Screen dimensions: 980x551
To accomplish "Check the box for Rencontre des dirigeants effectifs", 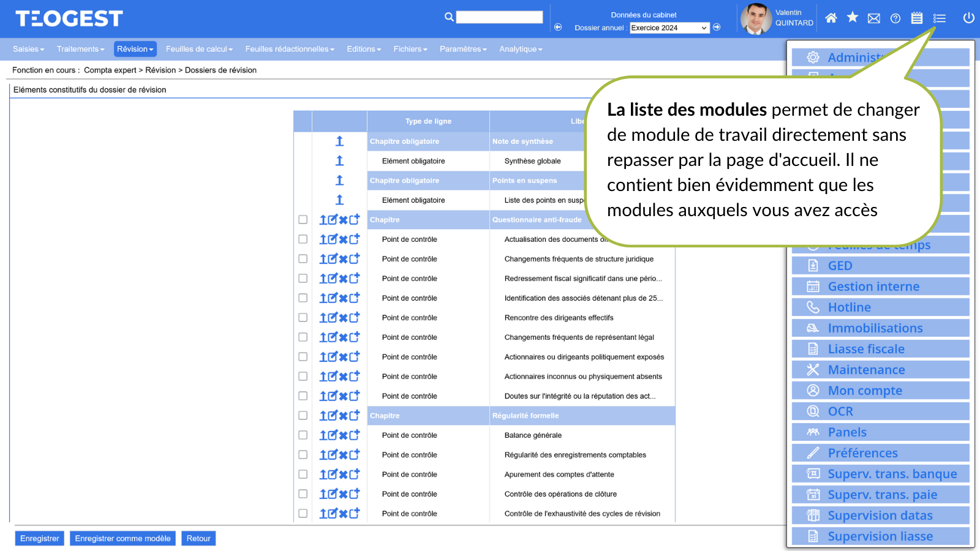I will coord(303,318).
